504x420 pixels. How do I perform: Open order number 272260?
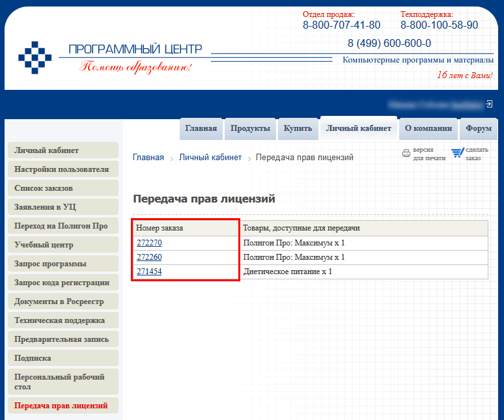[149, 257]
